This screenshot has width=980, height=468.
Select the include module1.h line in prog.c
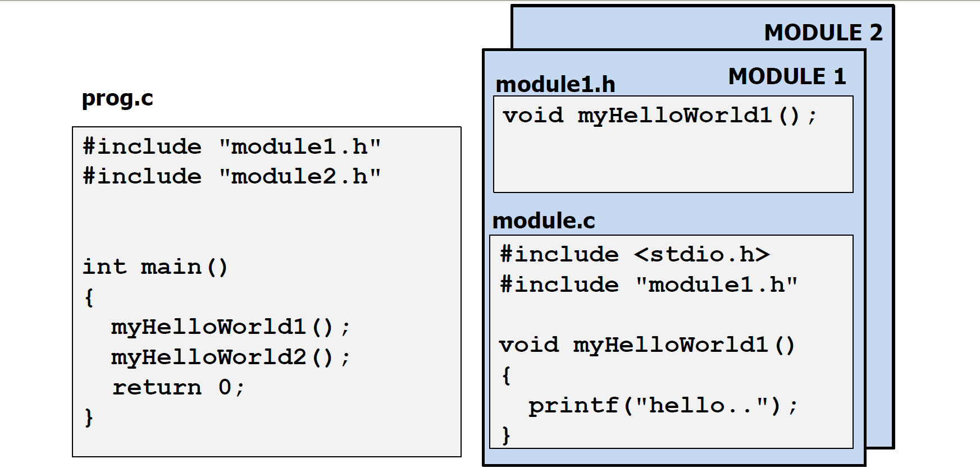point(232,146)
